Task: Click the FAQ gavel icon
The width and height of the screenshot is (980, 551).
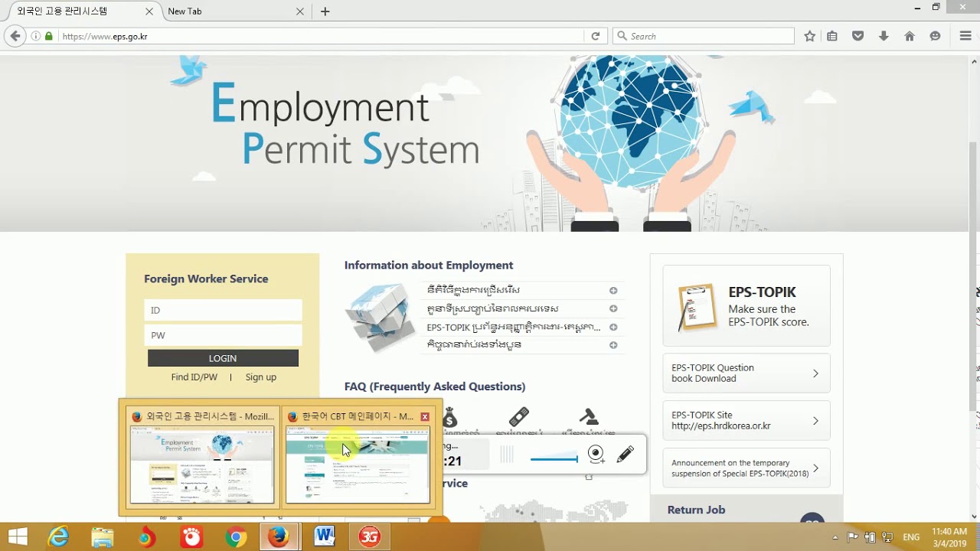Action: coord(588,417)
